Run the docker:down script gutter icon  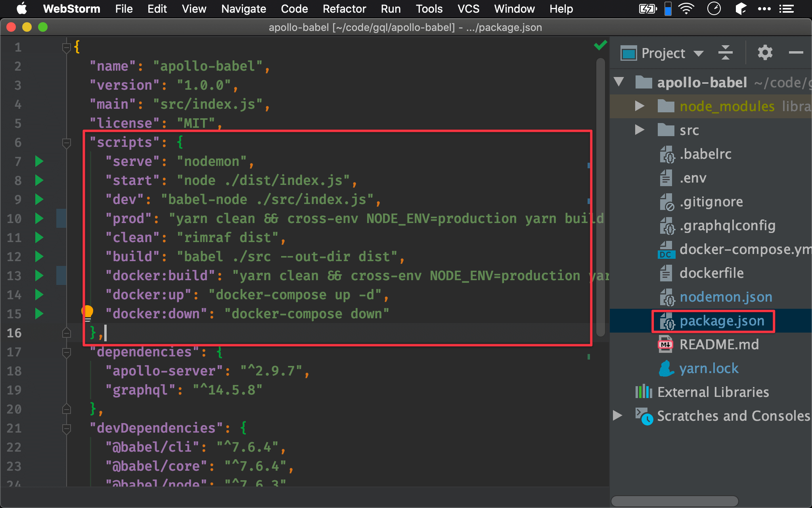pyautogui.click(x=39, y=314)
